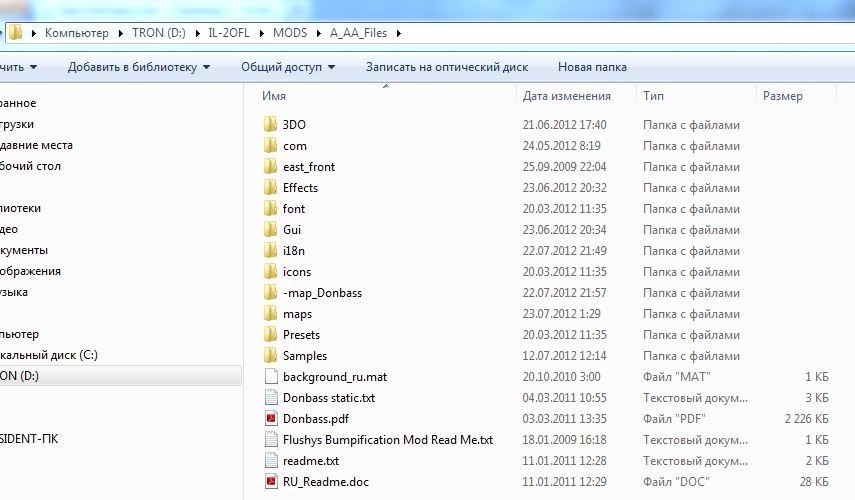
Task: Click the Flushys Bumpification Mod text file icon
Action: pos(271,439)
